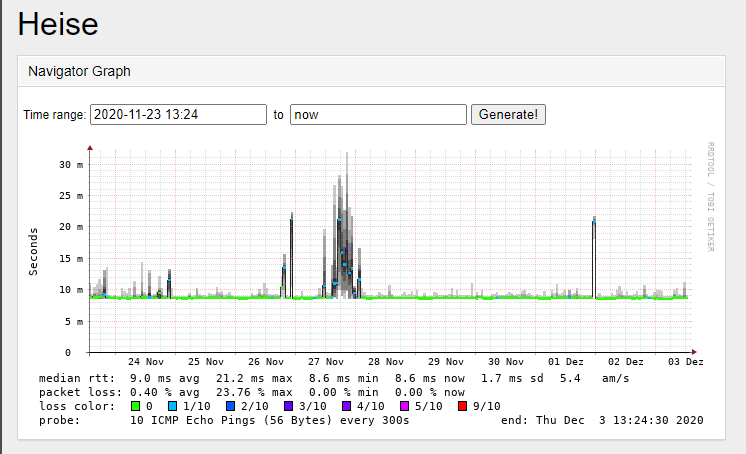Click the '26 Nov' x-axis label
This screenshot has width=746, height=454.
(265, 362)
